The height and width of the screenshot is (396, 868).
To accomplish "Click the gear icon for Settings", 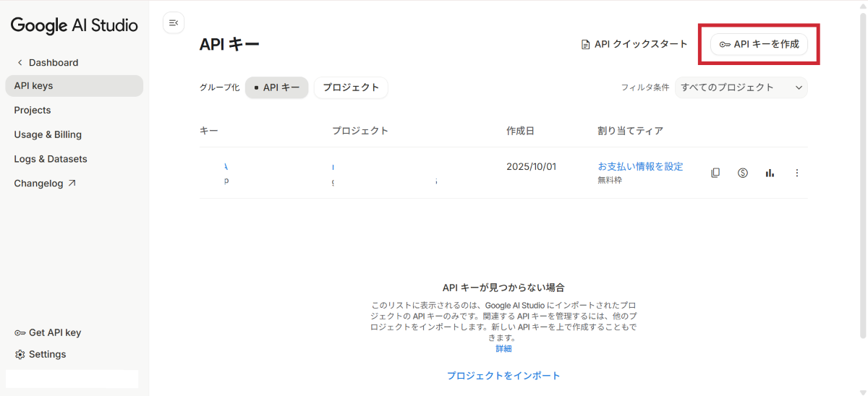I will (x=20, y=355).
